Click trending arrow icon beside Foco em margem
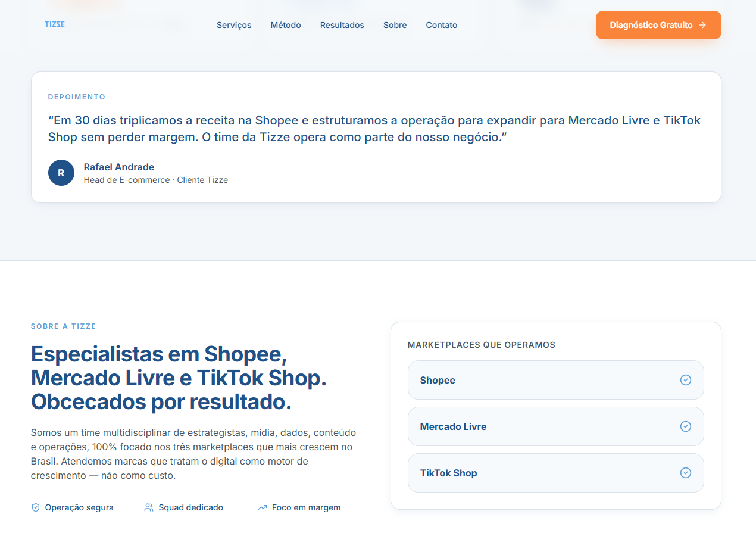 [263, 507]
